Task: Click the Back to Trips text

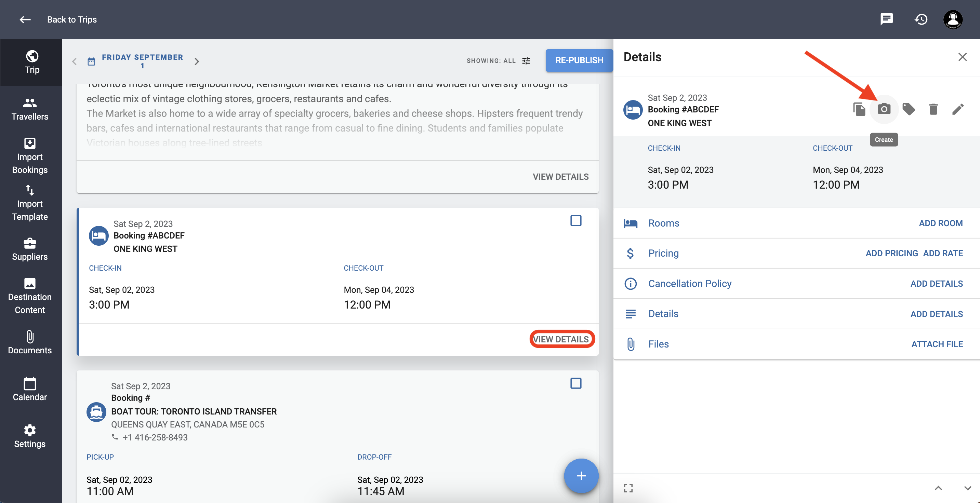Action: 72,19
